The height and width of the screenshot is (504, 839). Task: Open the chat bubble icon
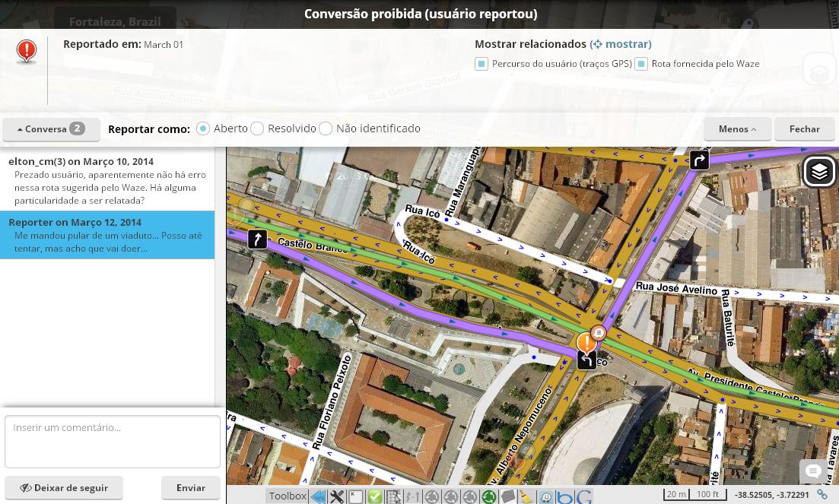[x=813, y=471]
